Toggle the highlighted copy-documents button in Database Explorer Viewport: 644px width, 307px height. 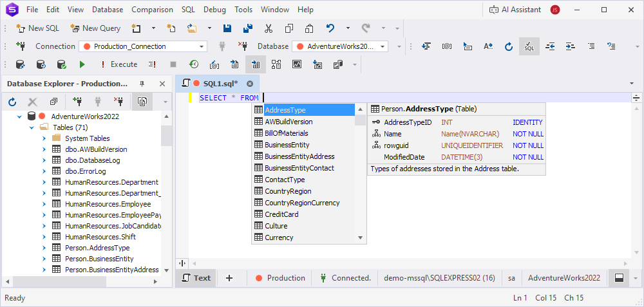141,102
